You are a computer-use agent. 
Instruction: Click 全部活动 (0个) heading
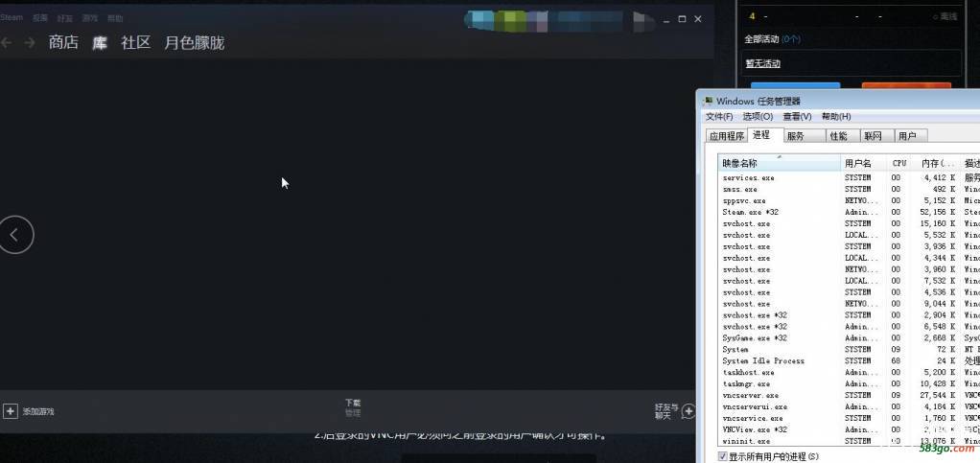[x=773, y=39]
